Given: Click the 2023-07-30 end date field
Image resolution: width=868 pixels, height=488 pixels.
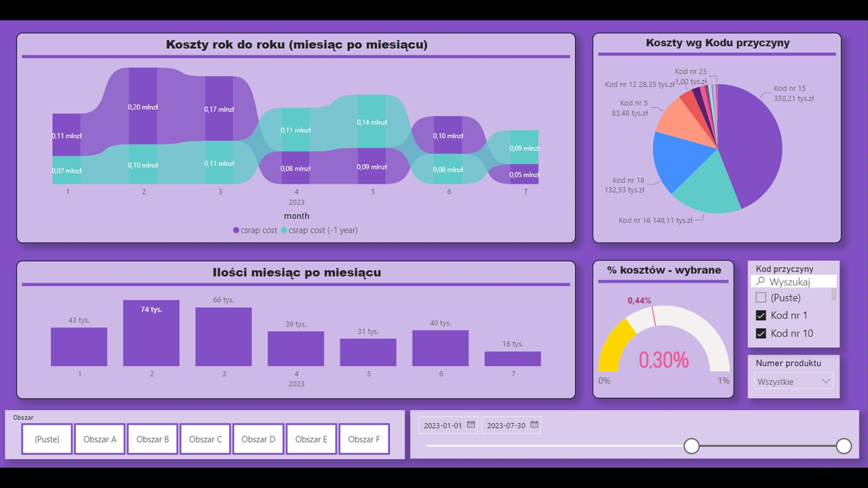Looking at the screenshot, I should (x=511, y=425).
